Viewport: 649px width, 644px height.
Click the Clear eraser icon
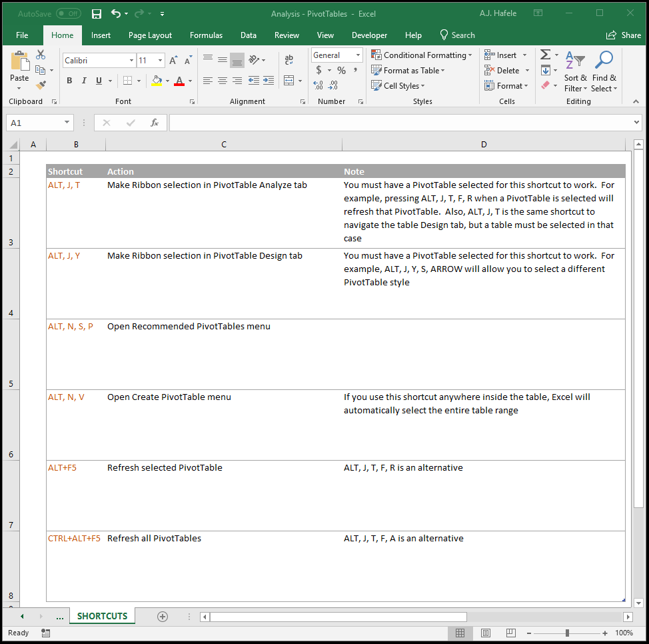pos(546,85)
